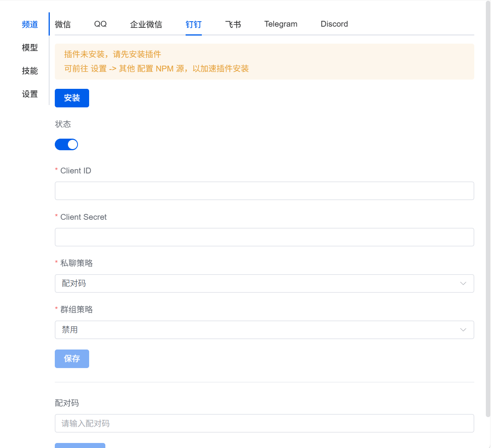Focus the Client ID input field
The image size is (492, 448).
[264, 191]
